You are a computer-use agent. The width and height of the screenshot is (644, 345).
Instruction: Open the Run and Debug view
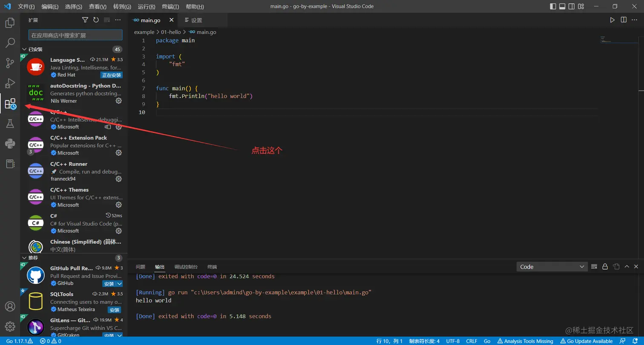tap(10, 83)
